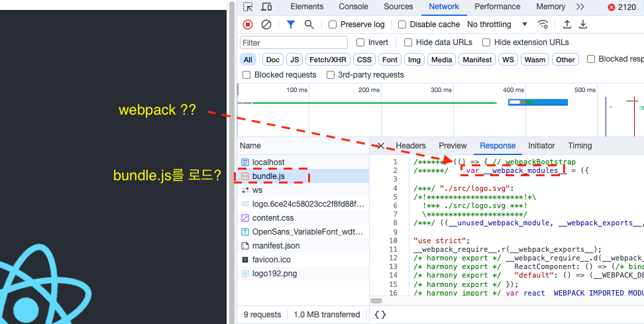Enable Disable cache checkbox
Viewport: 644px width, 324px height.
click(403, 25)
